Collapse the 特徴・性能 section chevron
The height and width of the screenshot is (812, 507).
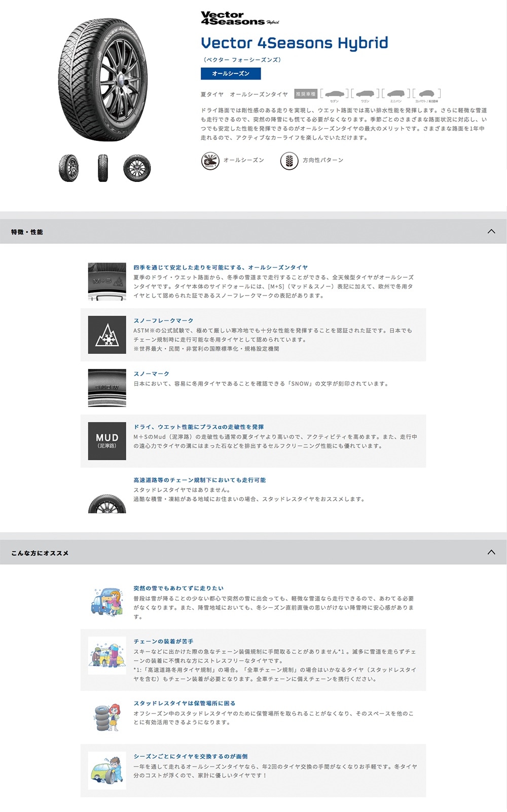click(491, 232)
